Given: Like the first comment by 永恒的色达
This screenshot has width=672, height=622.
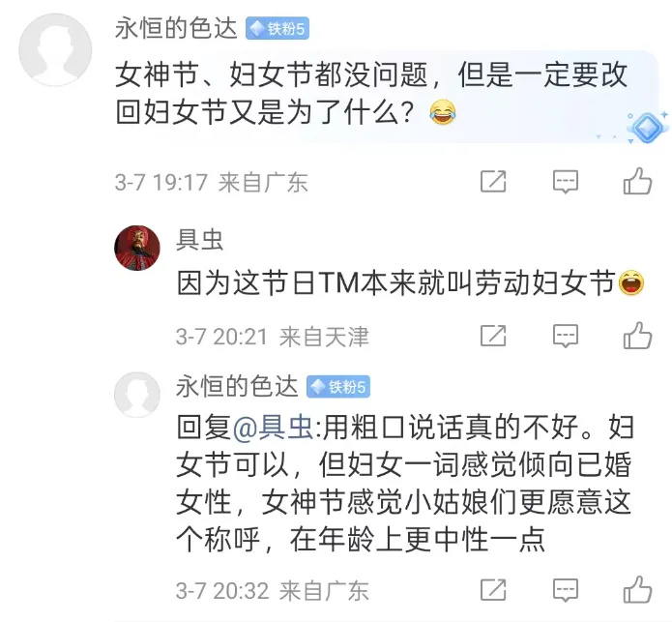Looking at the screenshot, I should pyautogui.click(x=637, y=181).
